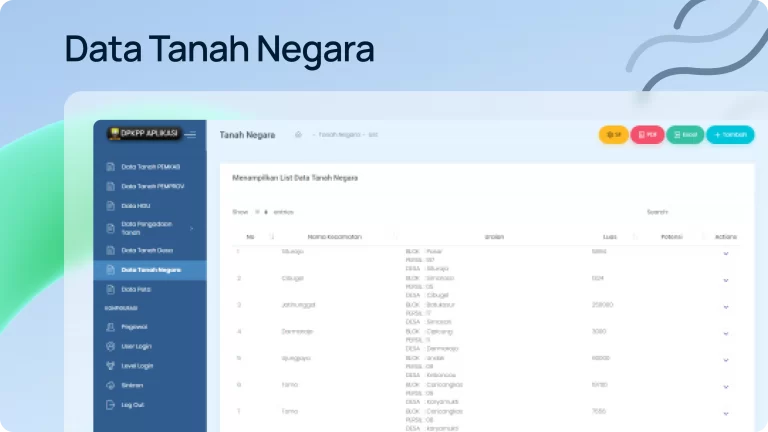Open actions dropdown for row 2 Cibugel
768x432 pixels.
pyautogui.click(x=726, y=281)
